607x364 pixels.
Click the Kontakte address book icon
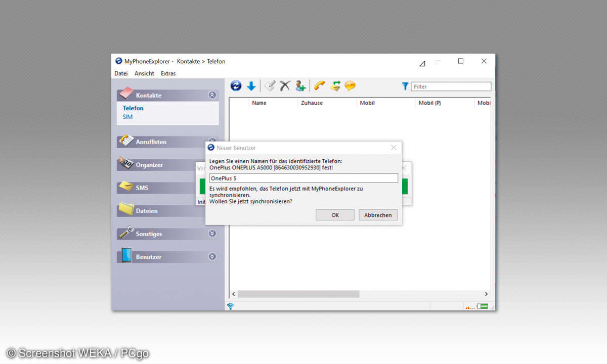click(126, 94)
